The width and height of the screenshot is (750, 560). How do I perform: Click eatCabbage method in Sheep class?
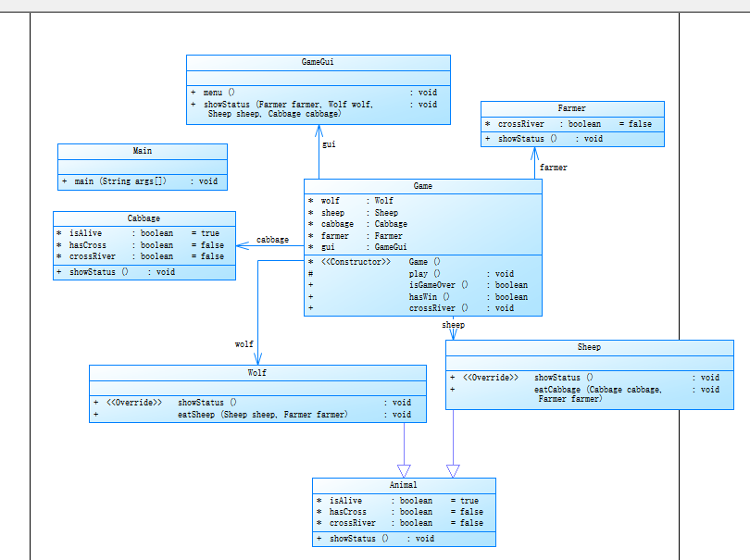[x=584, y=394]
